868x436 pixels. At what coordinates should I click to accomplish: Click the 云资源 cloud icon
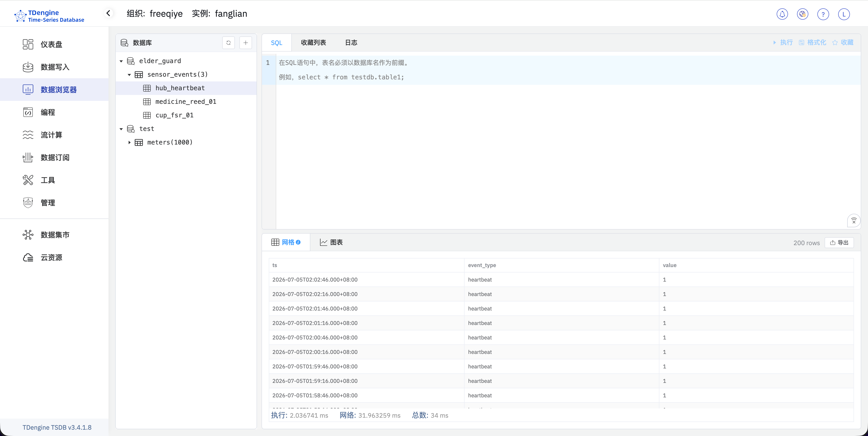pyautogui.click(x=28, y=257)
